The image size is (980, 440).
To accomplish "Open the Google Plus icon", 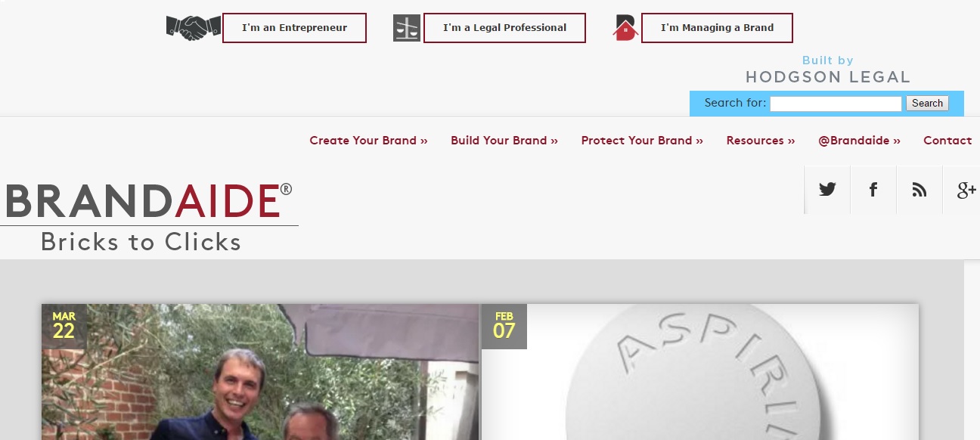I will pyautogui.click(x=962, y=190).
